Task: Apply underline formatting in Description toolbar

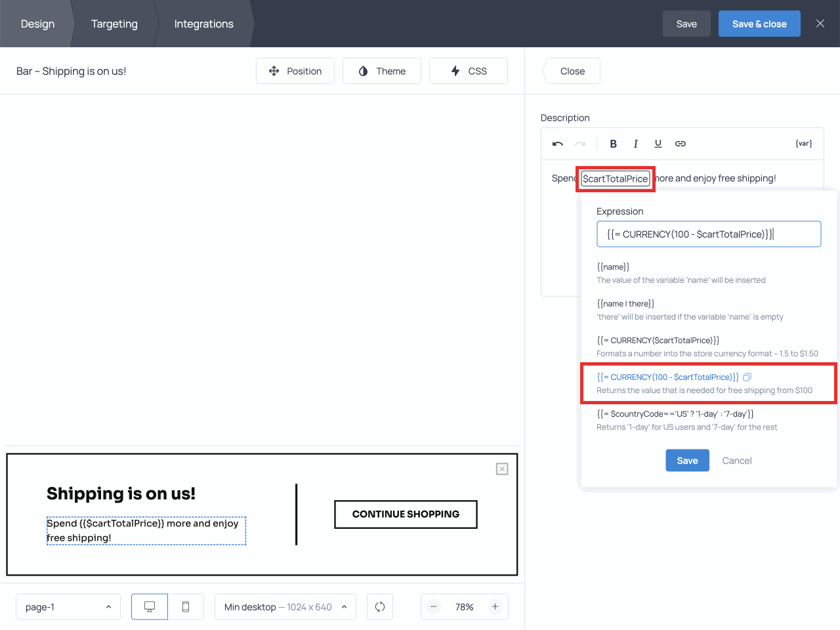Action: coord(658,144)
